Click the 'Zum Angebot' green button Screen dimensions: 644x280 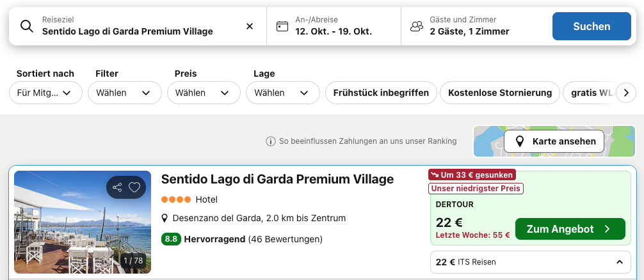coord(570,229)
